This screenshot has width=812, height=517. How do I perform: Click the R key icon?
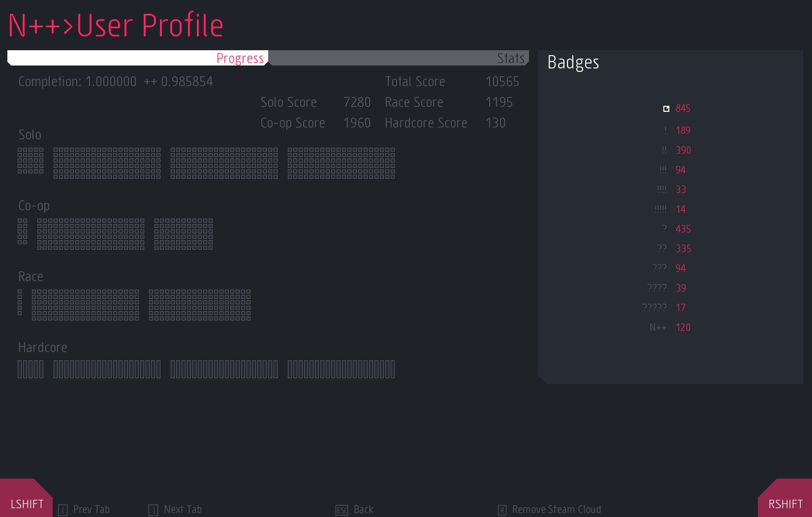coord(502,510)
